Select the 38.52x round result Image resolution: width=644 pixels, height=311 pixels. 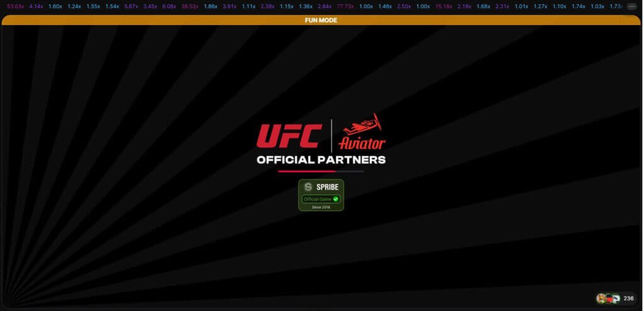[x=189, y=6]
